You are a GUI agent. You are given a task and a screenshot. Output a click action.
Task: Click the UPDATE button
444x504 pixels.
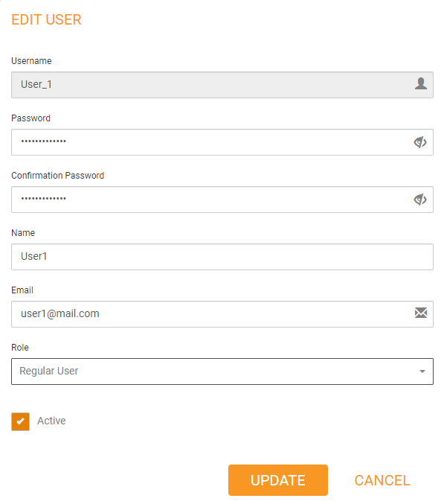tap(278, 480)
